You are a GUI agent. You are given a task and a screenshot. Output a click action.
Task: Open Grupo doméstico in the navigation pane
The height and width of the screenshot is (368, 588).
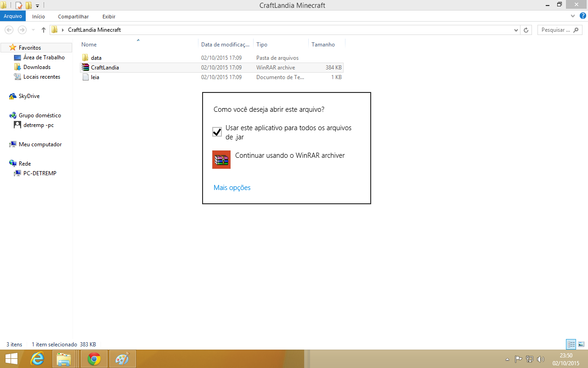[40, 115]
